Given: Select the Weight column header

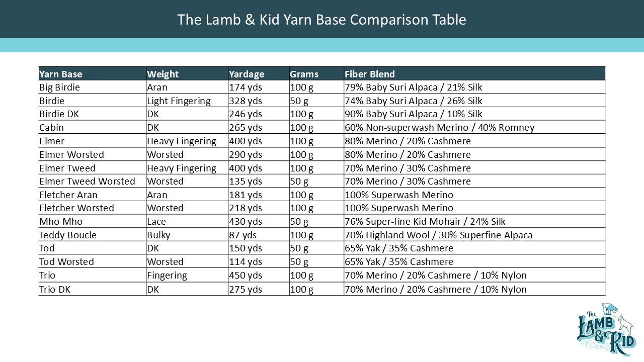Looking at the screenshot, I should pyautogui.click(x=163, y=74).
